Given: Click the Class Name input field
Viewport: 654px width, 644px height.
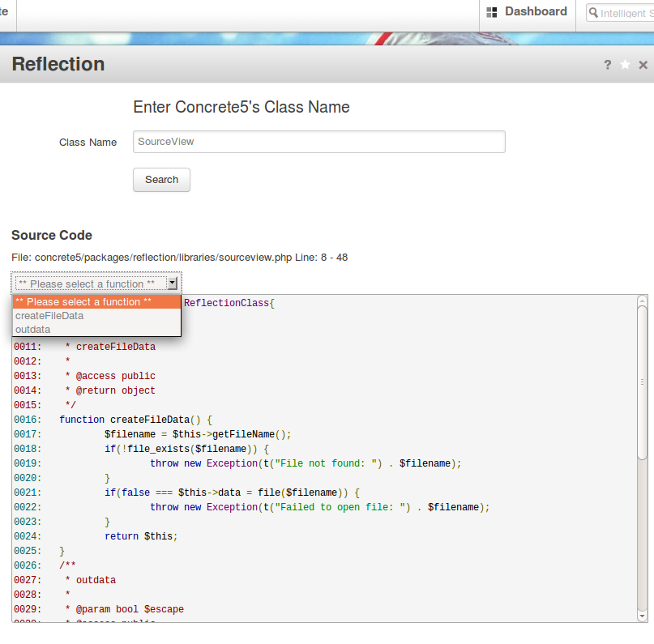Looking at the screenshot, I should [x=319, y=142].
